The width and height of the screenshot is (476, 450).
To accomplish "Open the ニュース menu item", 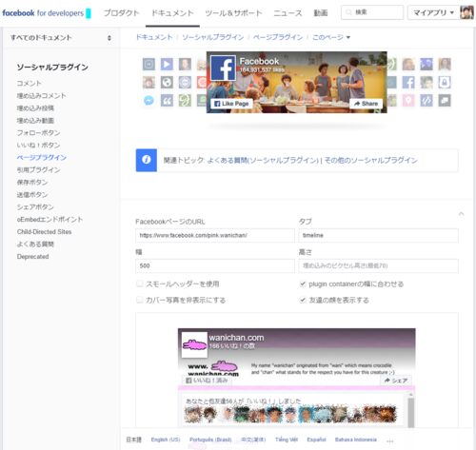I will click(288, 13).
